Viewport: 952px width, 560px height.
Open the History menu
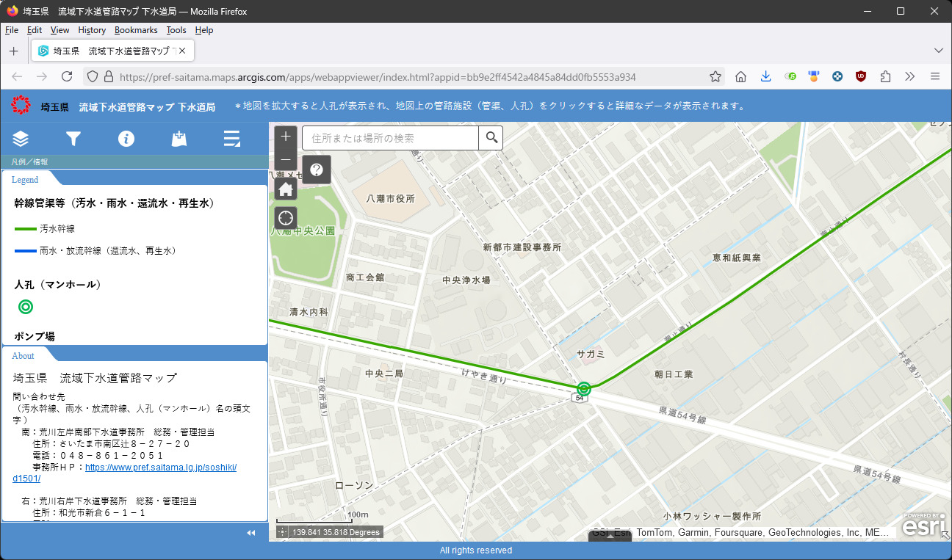tap(92, 30)
